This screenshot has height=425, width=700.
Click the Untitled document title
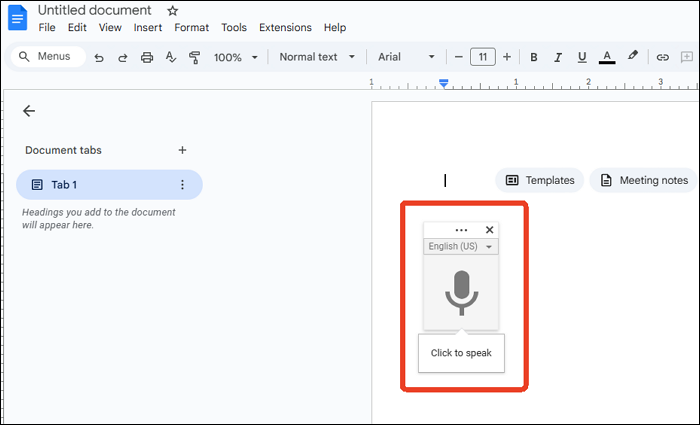tap(95, 10)
